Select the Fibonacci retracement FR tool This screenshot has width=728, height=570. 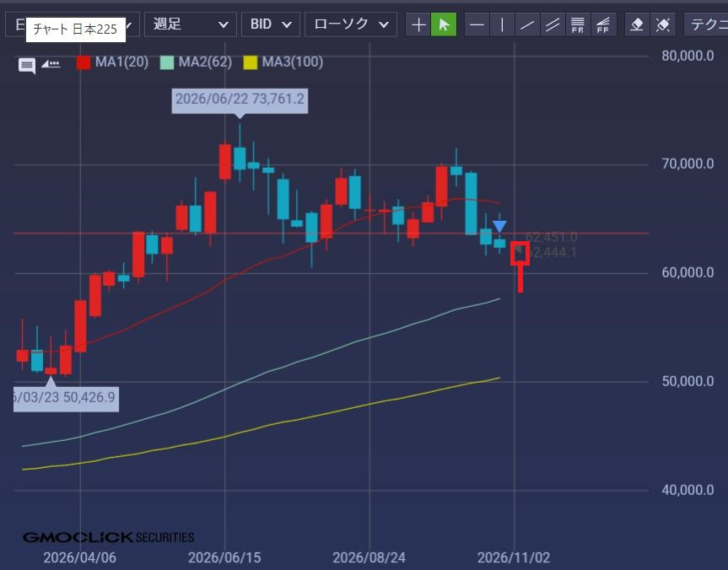[578, 24]
